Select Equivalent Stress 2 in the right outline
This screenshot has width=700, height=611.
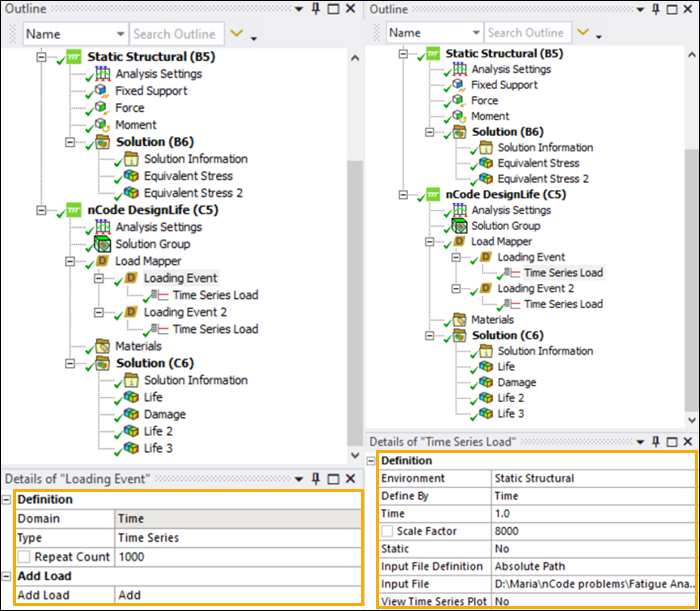(545, 179)
